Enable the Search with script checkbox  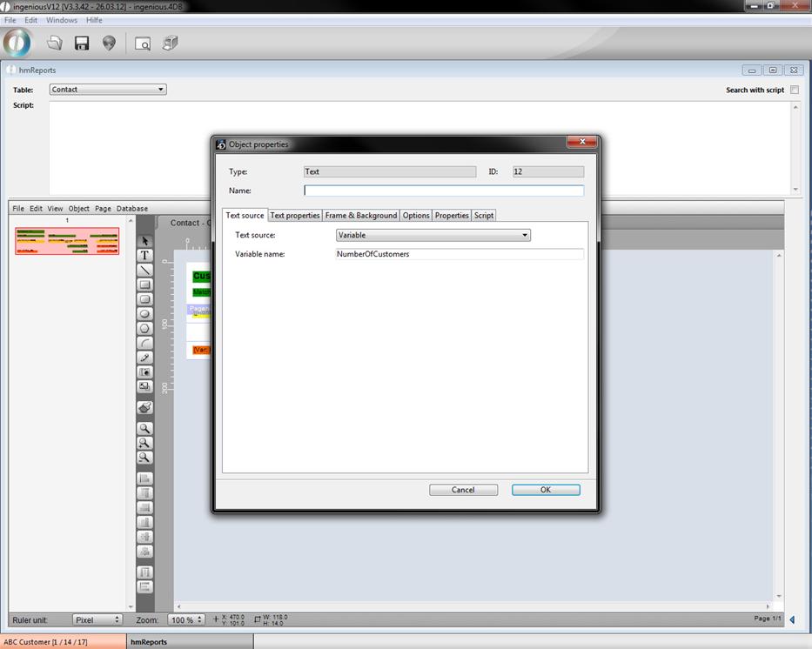[x=795, y=90]
